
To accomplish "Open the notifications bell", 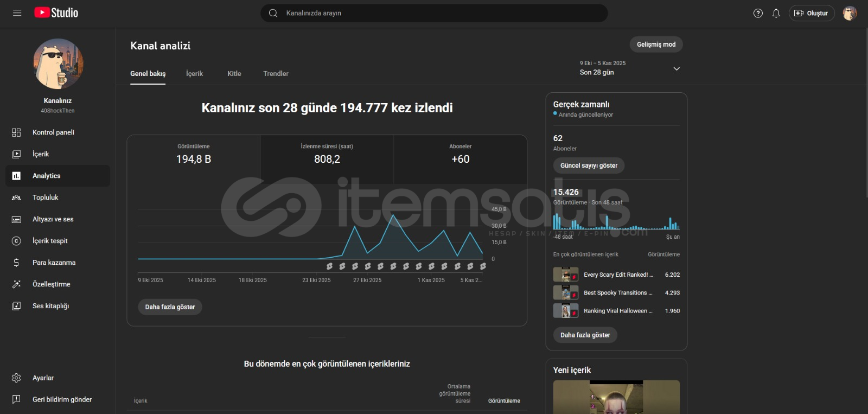I will point(776,13).
